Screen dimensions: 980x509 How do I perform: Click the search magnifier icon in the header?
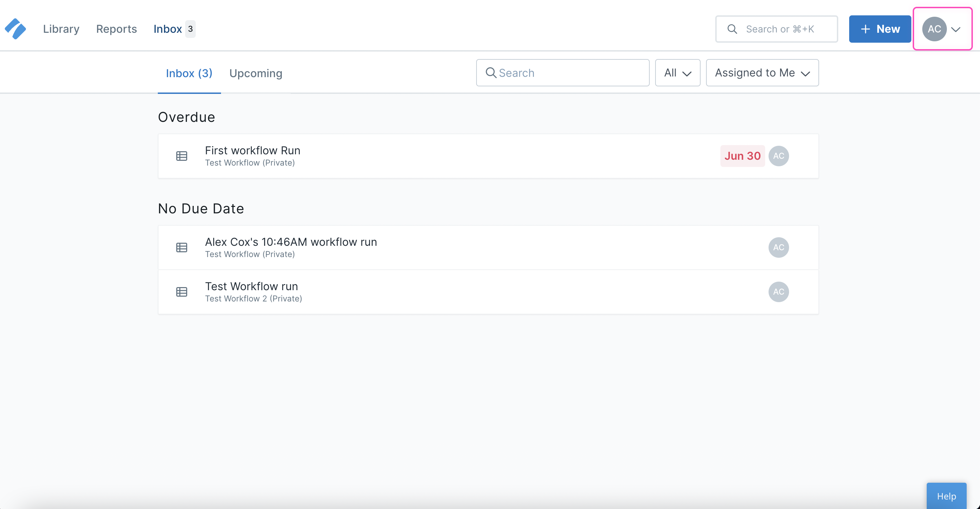tap(732, 29)
